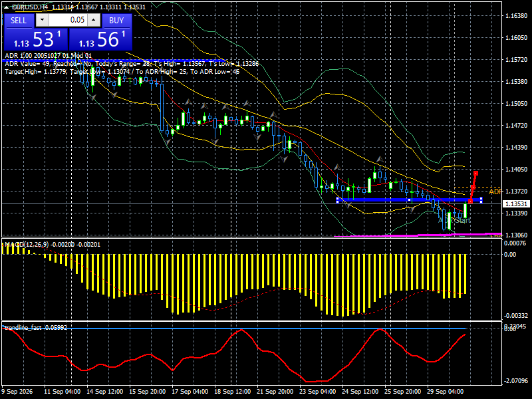Click the -2.07096 trendline scale value
This screenshot has width=532, height=399.
(x=516, y=380)
